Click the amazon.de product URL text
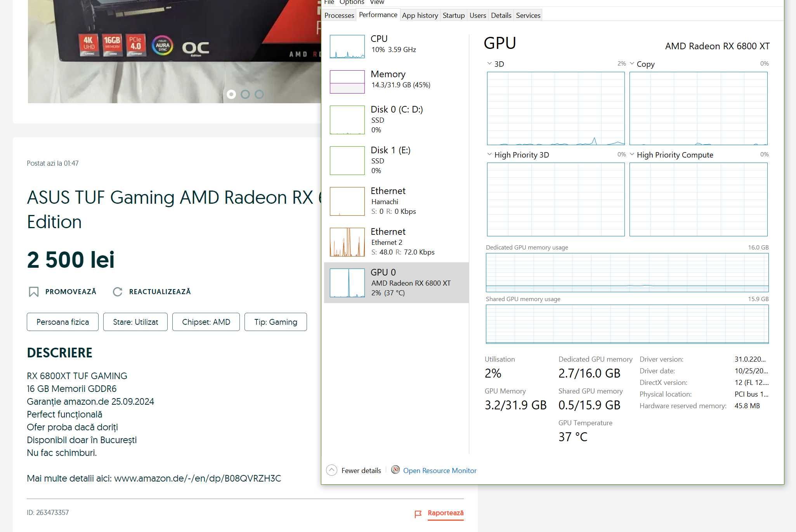796x532 pixels. (198, 478)
